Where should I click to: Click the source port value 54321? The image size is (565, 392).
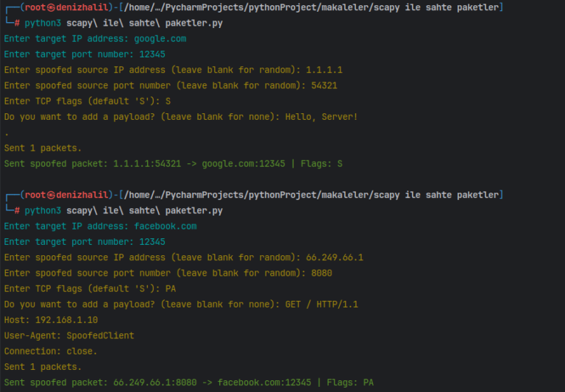tap(327, 85)
